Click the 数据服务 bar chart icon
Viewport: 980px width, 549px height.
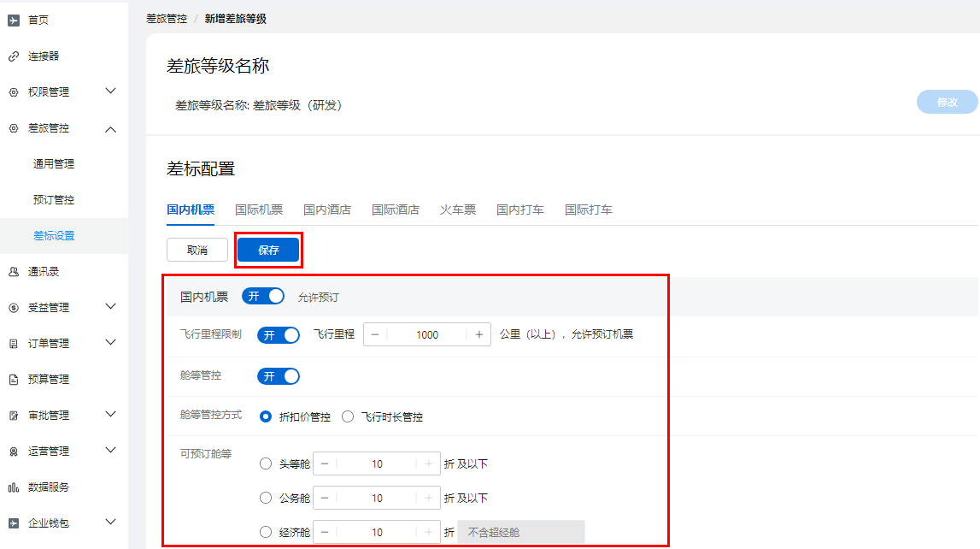(13, 487)
